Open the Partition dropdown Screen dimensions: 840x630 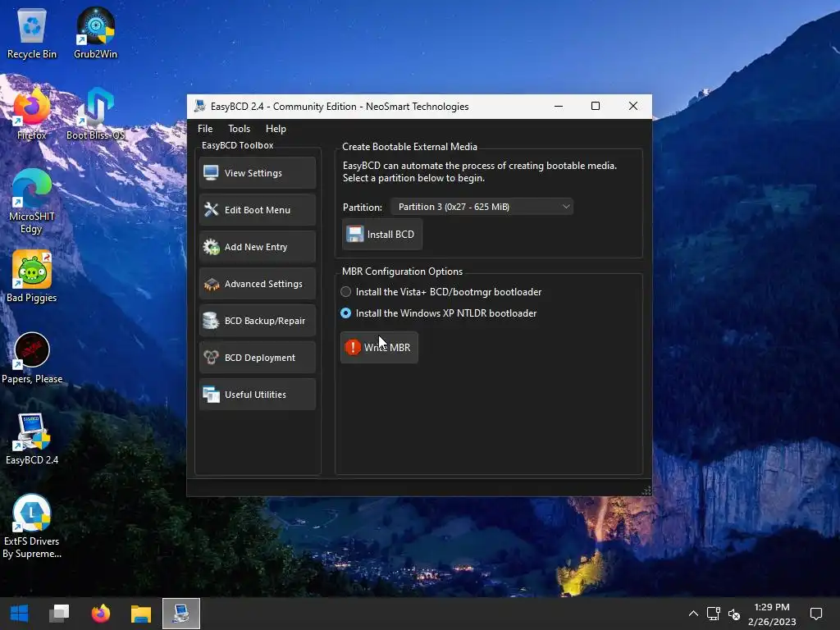pos(482,207)
